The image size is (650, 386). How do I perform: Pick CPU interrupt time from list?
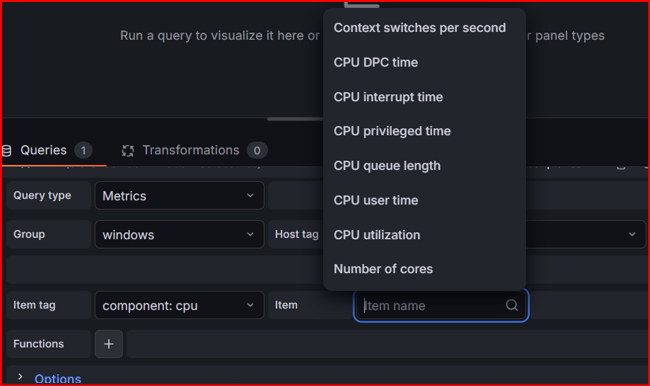coord(424,97)
